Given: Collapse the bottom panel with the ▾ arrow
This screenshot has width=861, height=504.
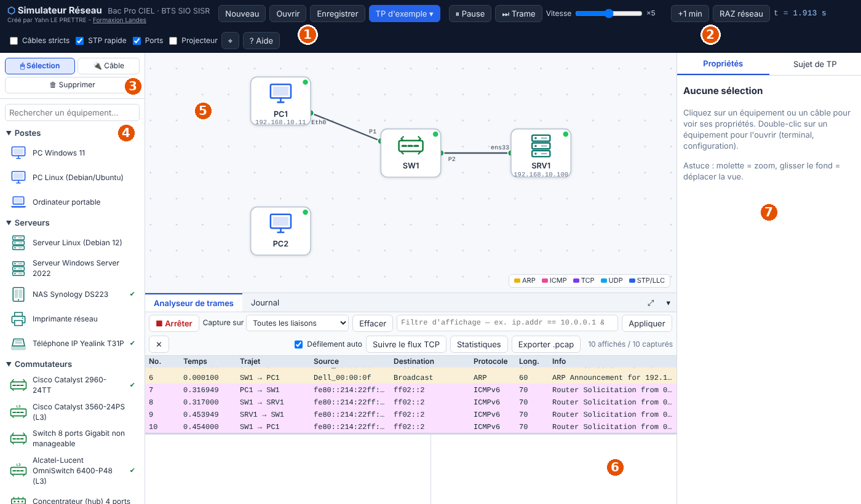Looking at the screenshot, I should point(669,303).
